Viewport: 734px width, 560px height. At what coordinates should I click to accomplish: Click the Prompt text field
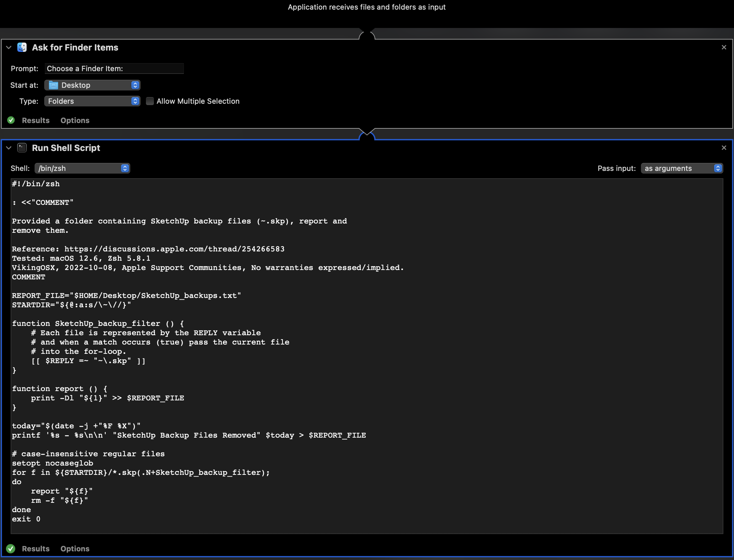pos(114,69)
